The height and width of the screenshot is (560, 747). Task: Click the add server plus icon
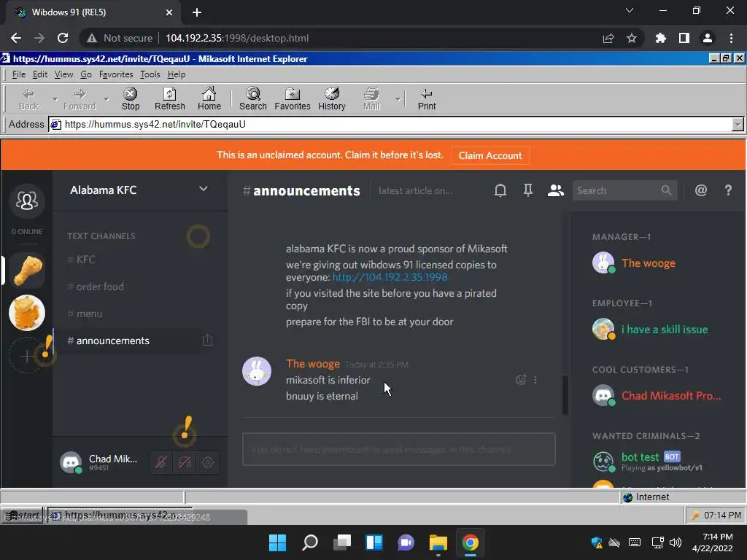[x=27, y=356]
